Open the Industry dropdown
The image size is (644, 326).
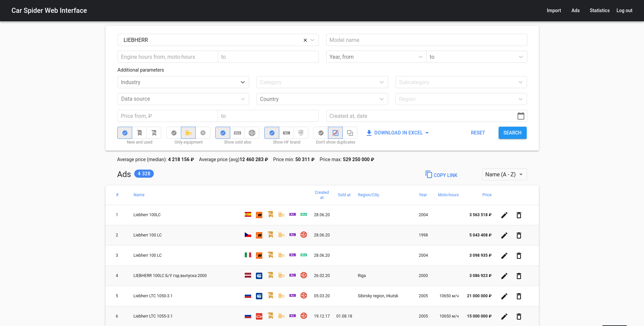[x=183, y=82]
